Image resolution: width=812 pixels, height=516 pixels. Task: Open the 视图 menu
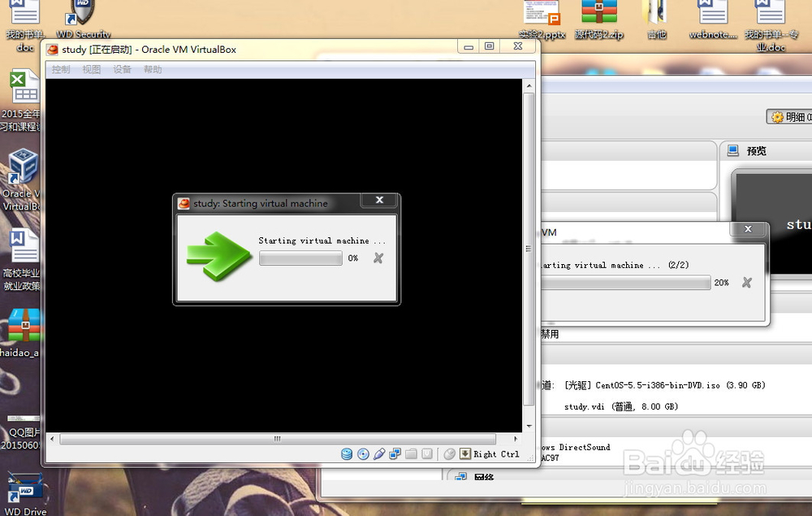[x=92, y=69]
